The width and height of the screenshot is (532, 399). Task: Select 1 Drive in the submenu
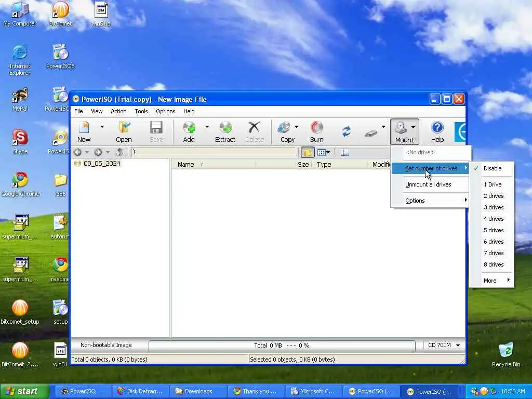[x=491, y=184]
